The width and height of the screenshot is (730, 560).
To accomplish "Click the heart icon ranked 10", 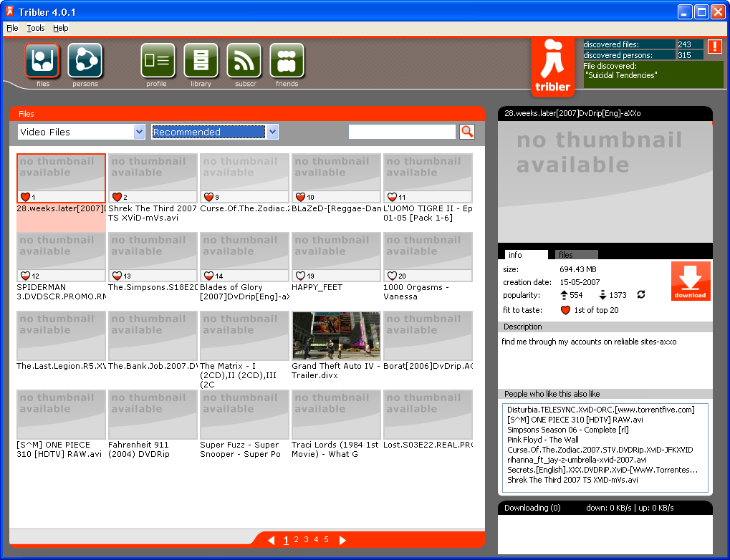I will tap(301, 197).
